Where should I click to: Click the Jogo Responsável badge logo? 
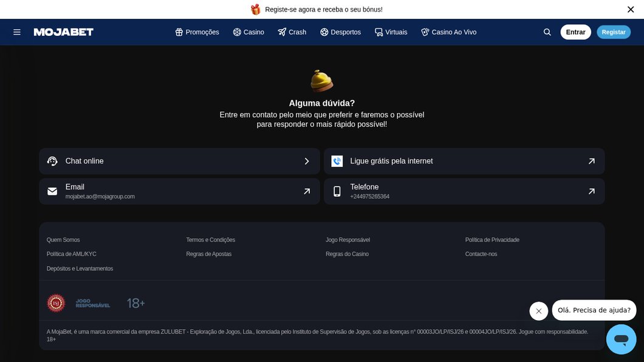point(93,303)
